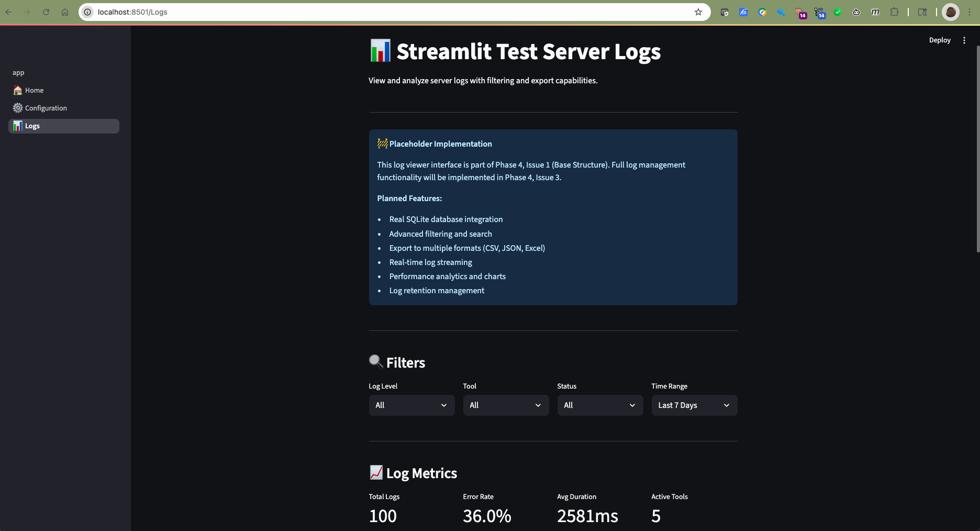Open the 'm' extension icon
980x531 pixels.
click(x=875, y=12)
